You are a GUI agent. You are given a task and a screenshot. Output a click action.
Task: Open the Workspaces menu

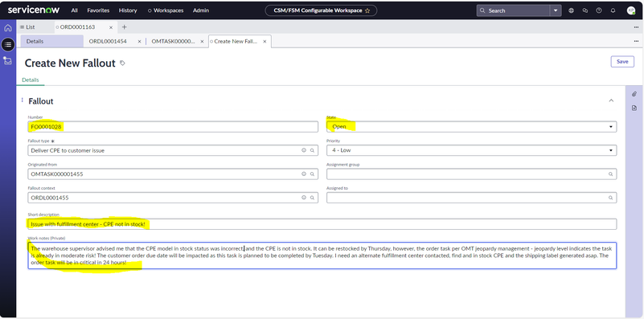(x=166, y=10)
